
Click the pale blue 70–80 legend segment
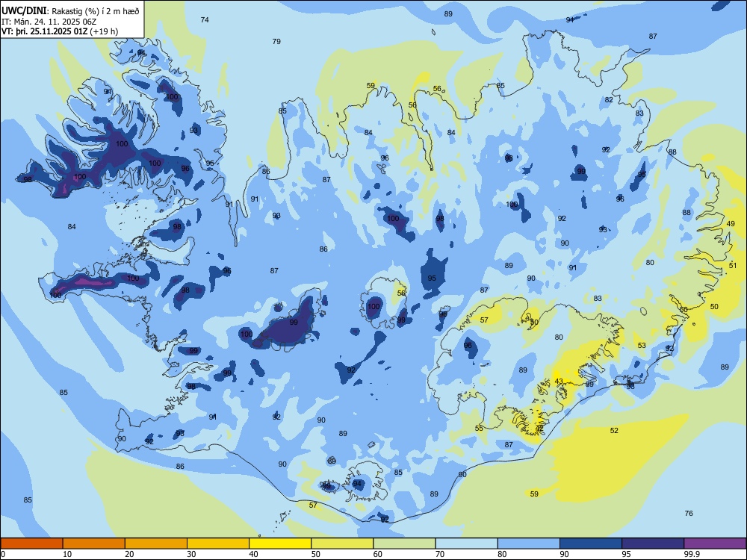[466, 544]
